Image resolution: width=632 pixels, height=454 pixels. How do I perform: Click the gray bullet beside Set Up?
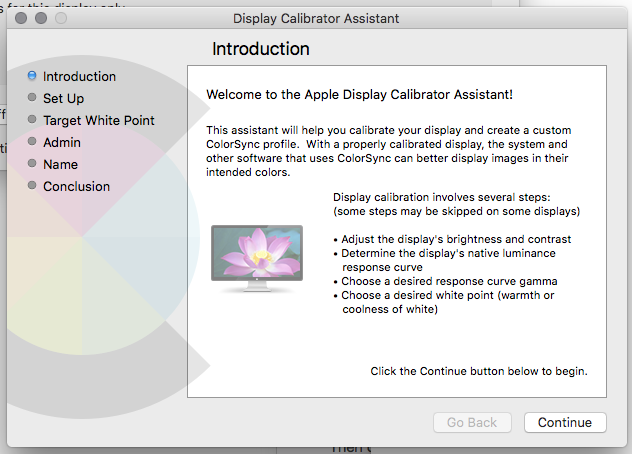coord(32,97)
